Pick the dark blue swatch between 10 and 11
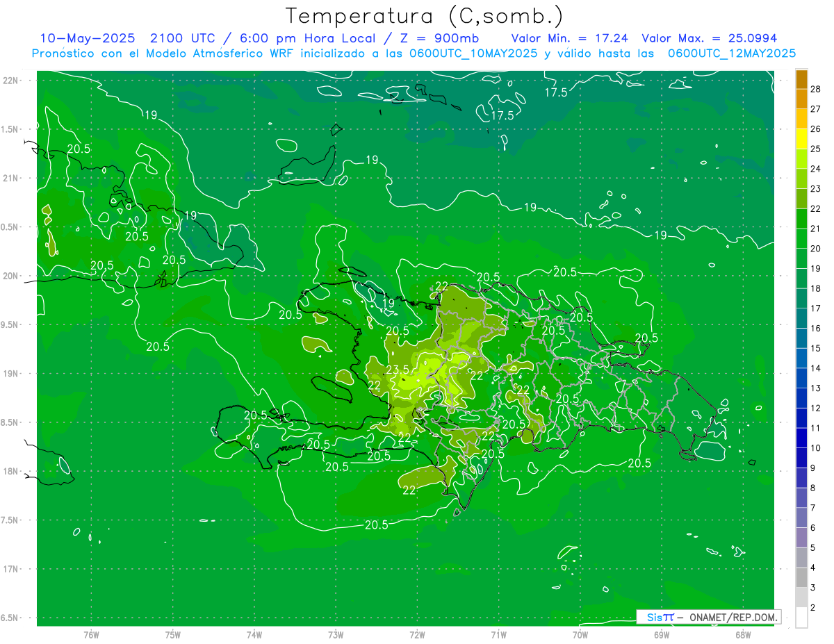Image resolution: width=834 pixels, height=644 pixels. click(x=801, y=438)
